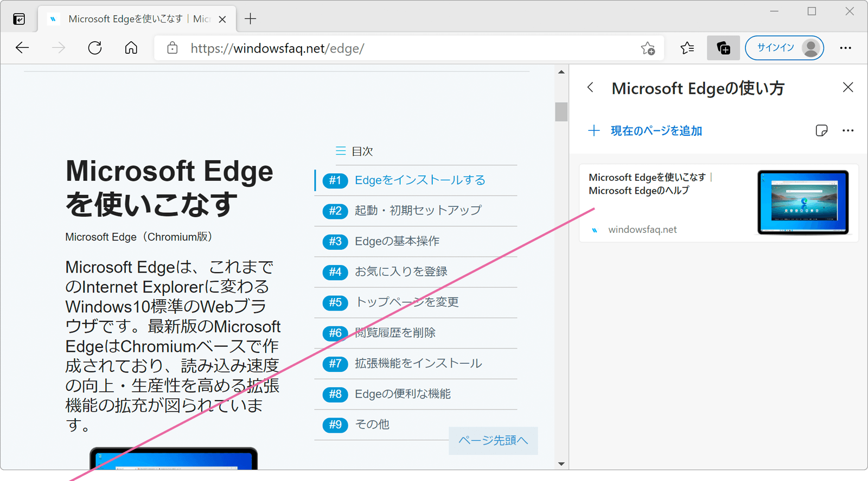
Task: View site information lock icon
Action: [x=173, y=48]
